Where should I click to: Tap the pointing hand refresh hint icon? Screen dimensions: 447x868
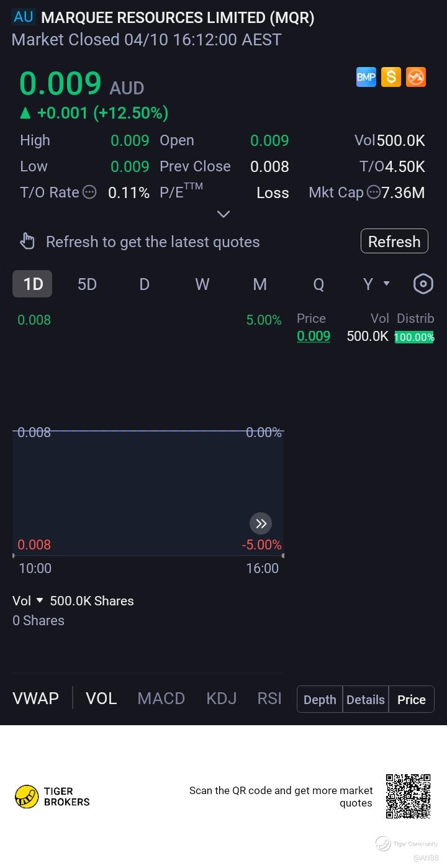point(27,242)
